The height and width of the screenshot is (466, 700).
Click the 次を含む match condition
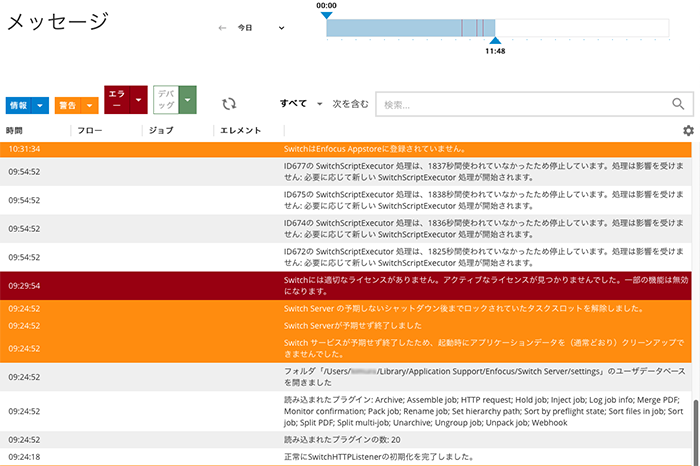(x=350, y=104)
